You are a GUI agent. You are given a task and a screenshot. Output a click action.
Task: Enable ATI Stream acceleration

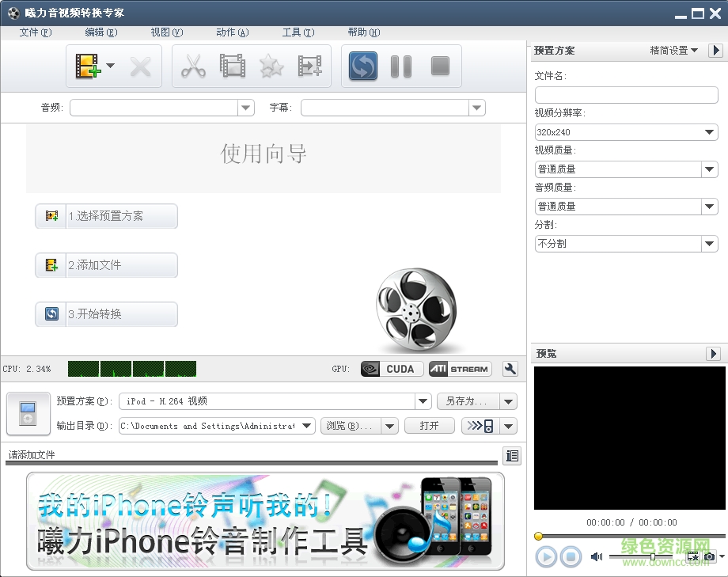pos(460,368)
